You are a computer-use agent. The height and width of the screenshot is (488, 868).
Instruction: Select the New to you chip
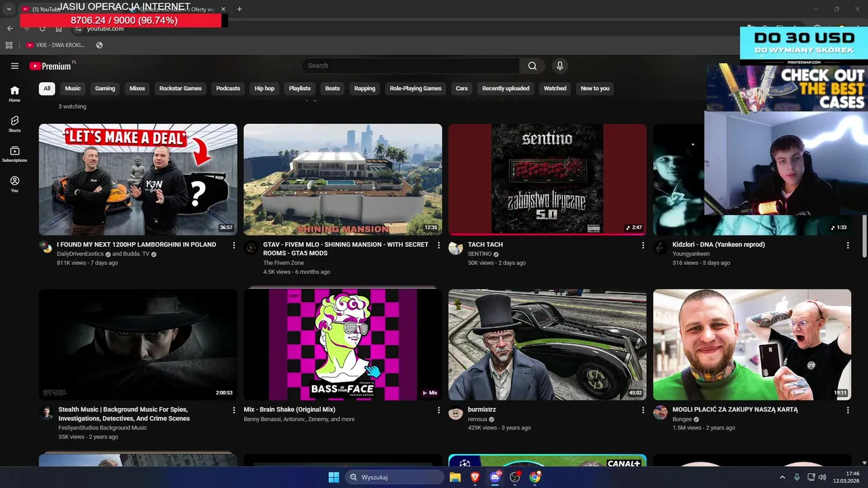(x=595, y=88)
